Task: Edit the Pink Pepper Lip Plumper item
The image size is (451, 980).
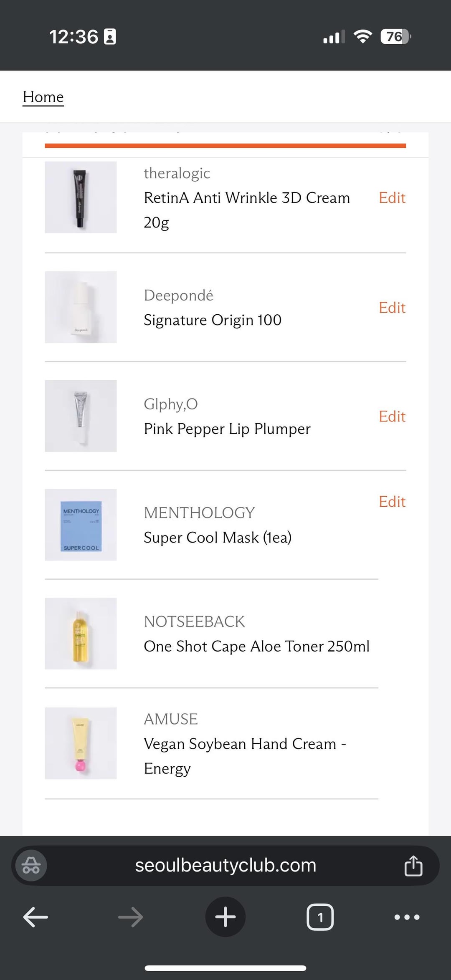Action: pyautogui.click(x=392, y=417)
